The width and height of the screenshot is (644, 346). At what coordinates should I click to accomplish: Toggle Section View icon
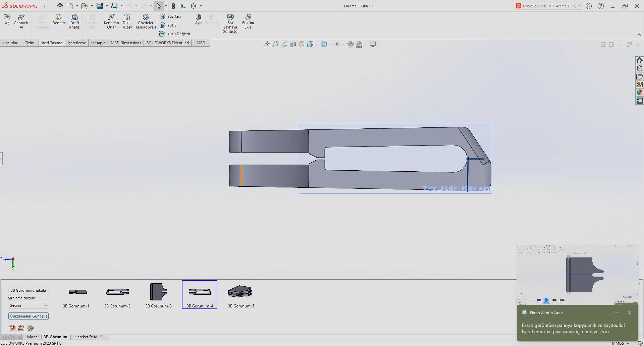[x=293, y=44]
